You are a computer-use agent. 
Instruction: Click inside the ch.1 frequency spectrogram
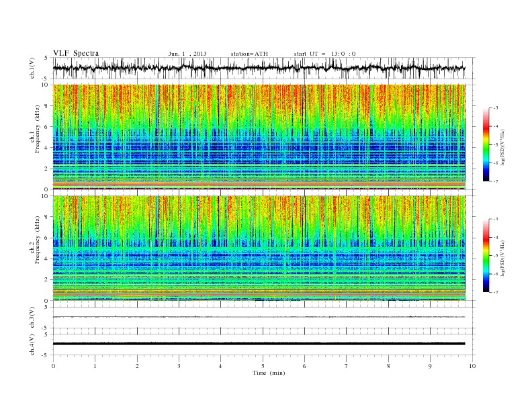259,137
